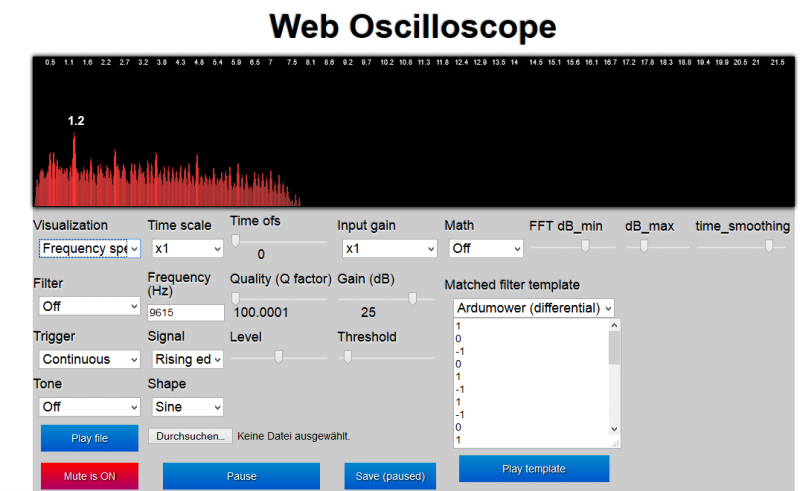
Task: Click the Save (paused) button
Action: click(x=390, y=476)
